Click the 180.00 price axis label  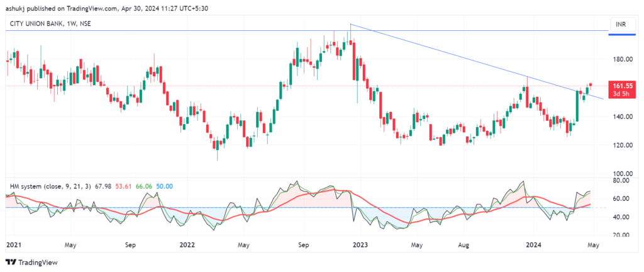click(623, 60)
